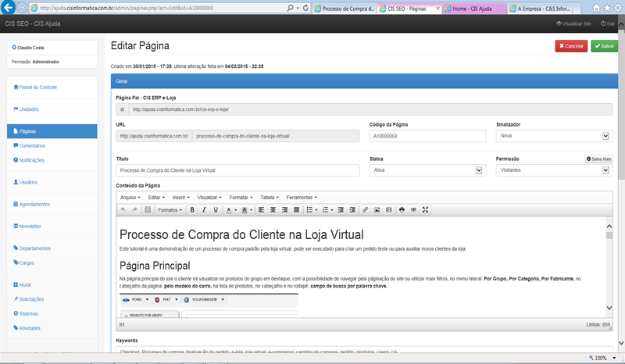
Task: Open the Sinalizador dropdown showing Nova
Action: click(x=554, y=136)
